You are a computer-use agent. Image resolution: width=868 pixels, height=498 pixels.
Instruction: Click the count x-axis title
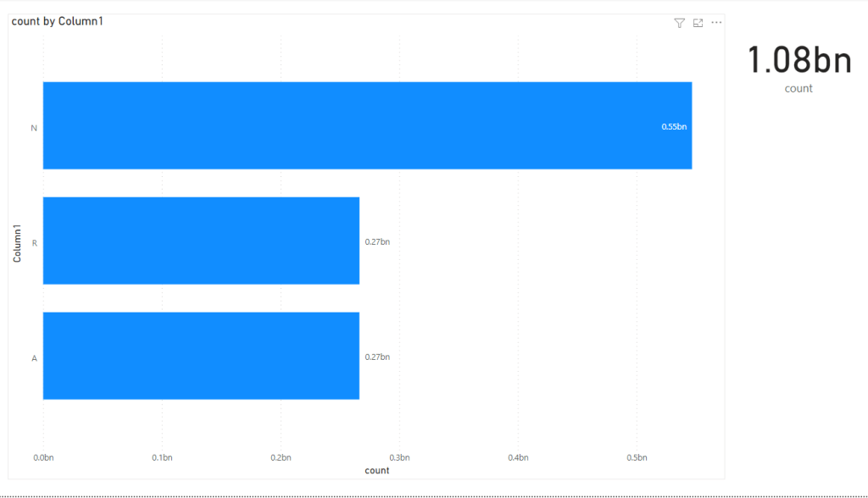coord(377,470)
